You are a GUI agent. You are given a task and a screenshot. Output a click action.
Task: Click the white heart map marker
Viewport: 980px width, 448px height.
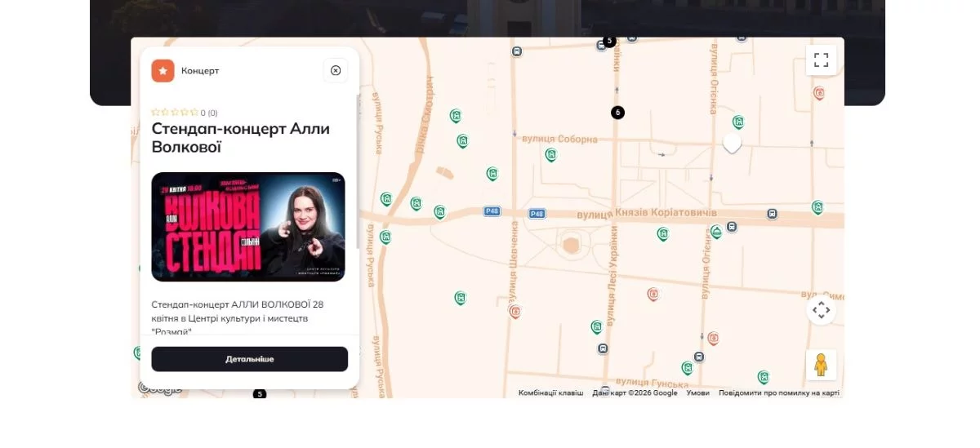732,144
